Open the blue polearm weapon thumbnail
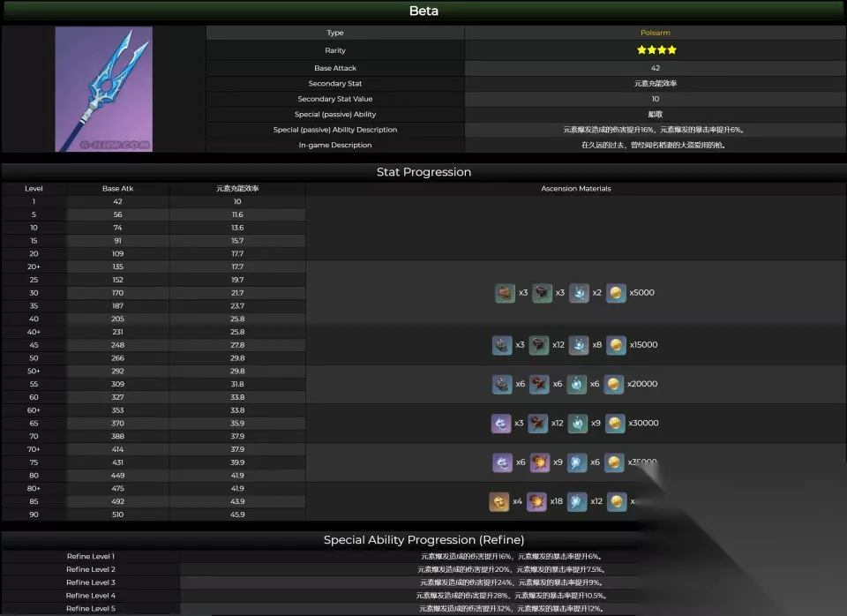This screenshot has height=616, width=847. pos(104,89)
